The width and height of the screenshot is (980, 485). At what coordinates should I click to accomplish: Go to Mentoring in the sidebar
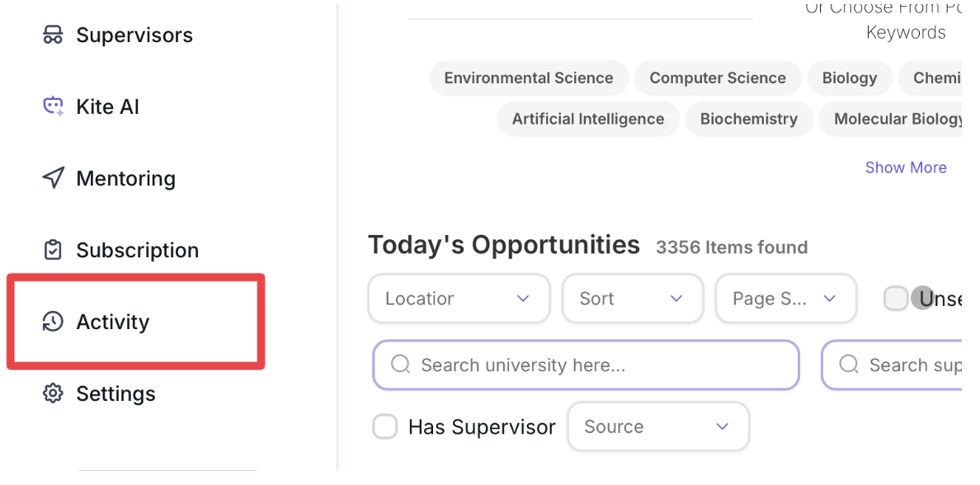125,178
